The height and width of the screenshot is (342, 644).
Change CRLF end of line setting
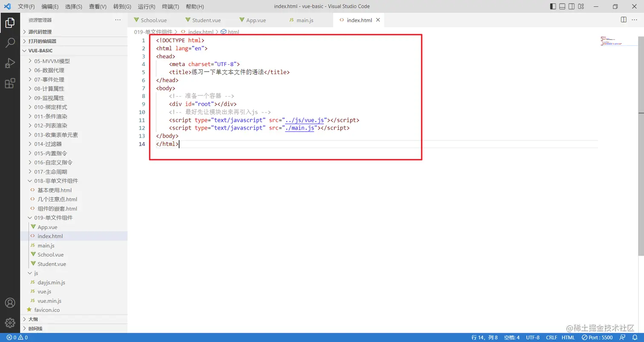click(x=552, y=338)
